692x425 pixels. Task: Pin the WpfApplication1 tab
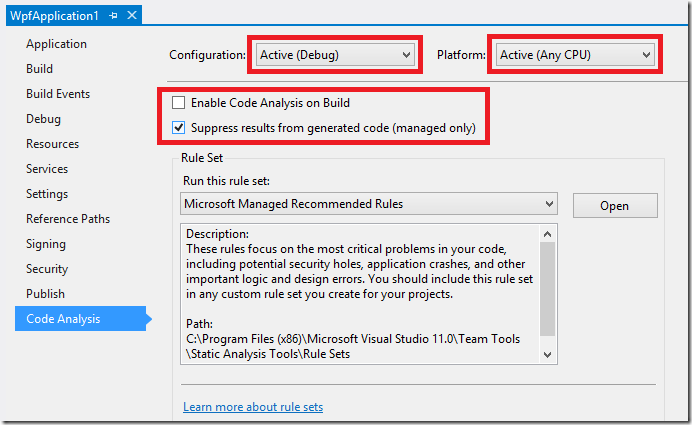114,16
